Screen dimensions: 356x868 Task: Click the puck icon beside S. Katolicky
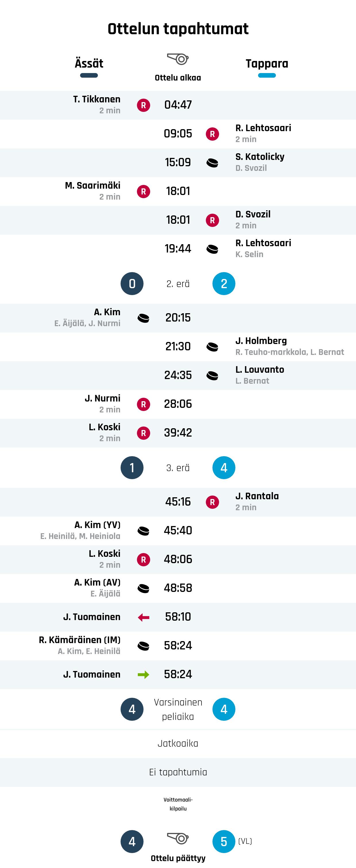click(212, 163)
